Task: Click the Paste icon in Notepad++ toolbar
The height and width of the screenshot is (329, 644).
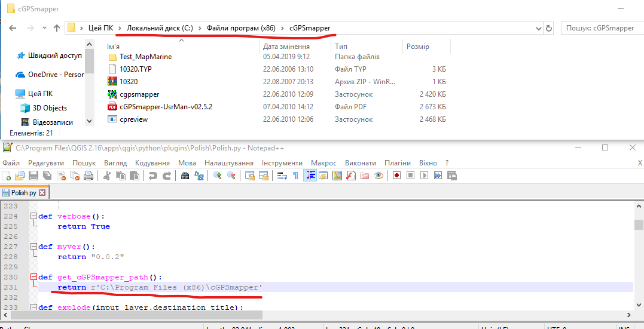Action: click(x=135, y=176)
